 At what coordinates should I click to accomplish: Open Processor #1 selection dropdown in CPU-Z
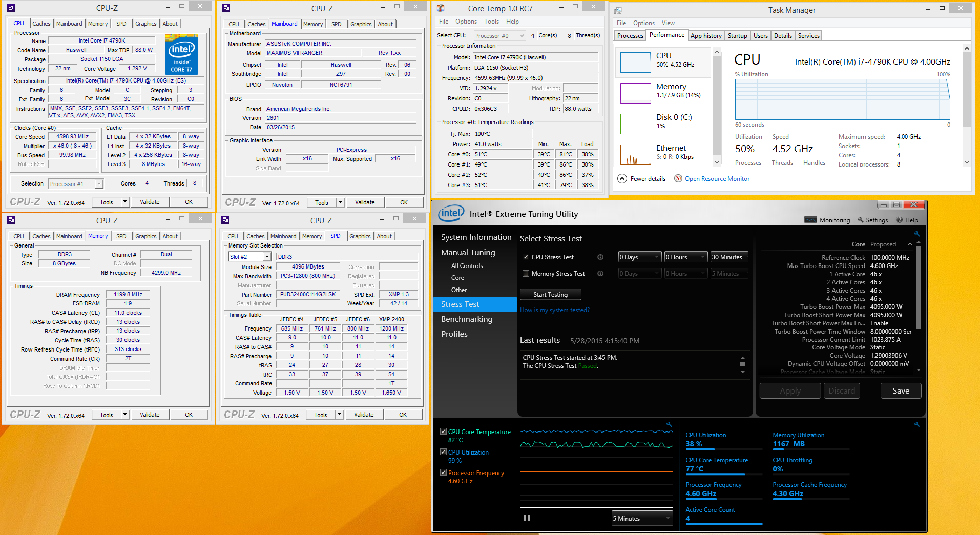click(x=76, y=184)
